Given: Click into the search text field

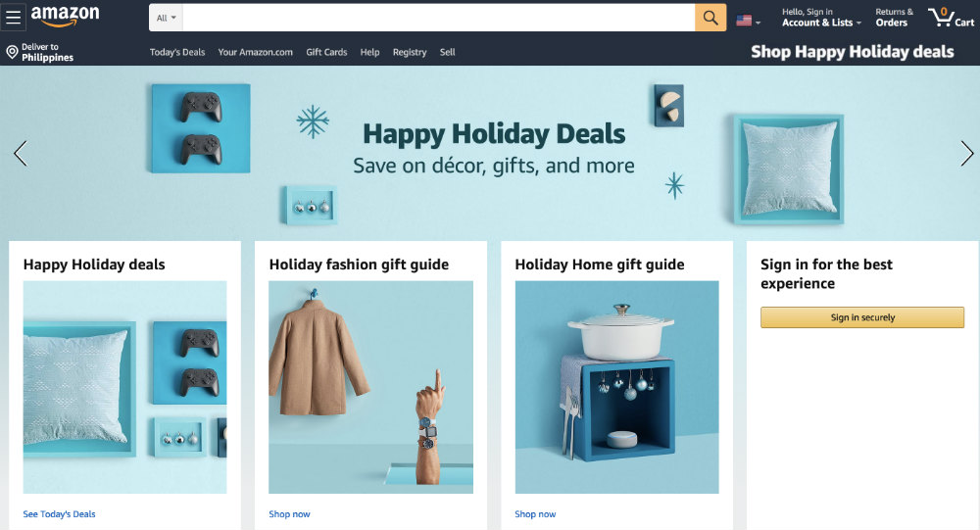Looking at the screenshot, I should [439, 18].
